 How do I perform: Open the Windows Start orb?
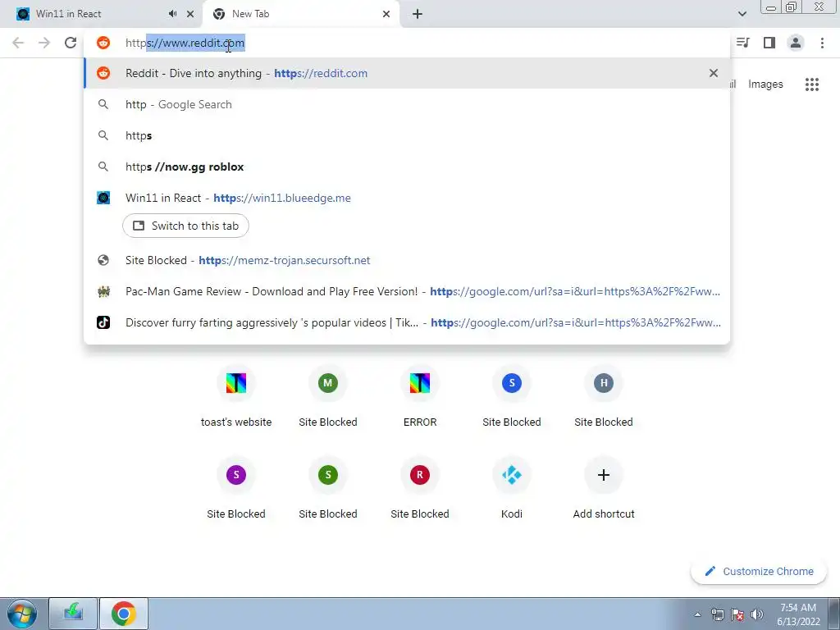22,614
